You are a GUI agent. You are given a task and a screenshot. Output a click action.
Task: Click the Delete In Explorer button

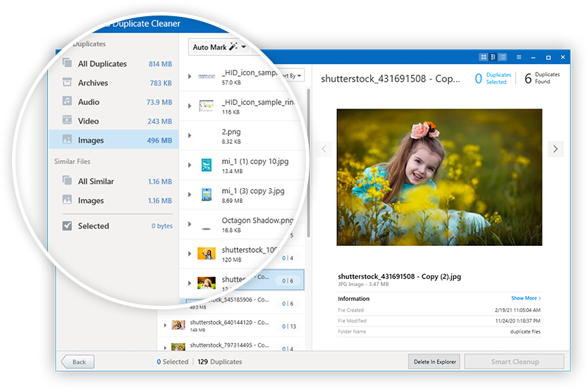434,362
